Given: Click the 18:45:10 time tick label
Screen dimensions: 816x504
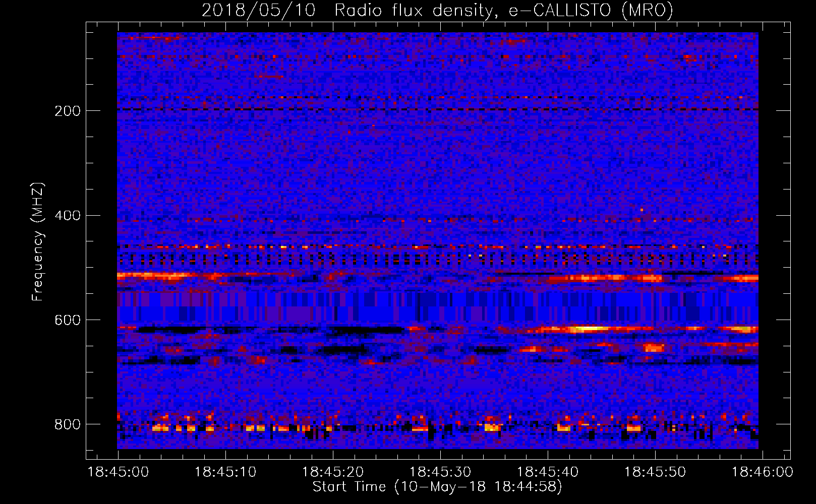Looking at the screenshot, I should click(225, 472).
